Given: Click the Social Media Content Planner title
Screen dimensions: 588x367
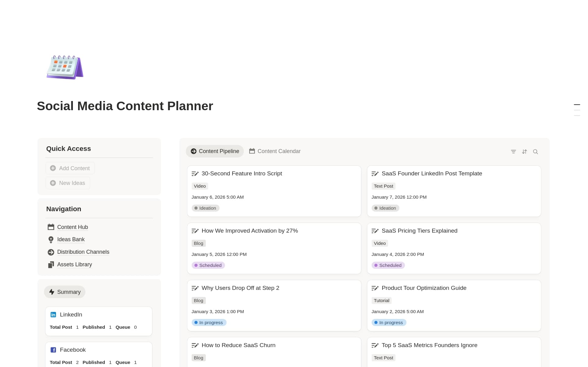Looking at the screenshot, I should tap(125, 106).
